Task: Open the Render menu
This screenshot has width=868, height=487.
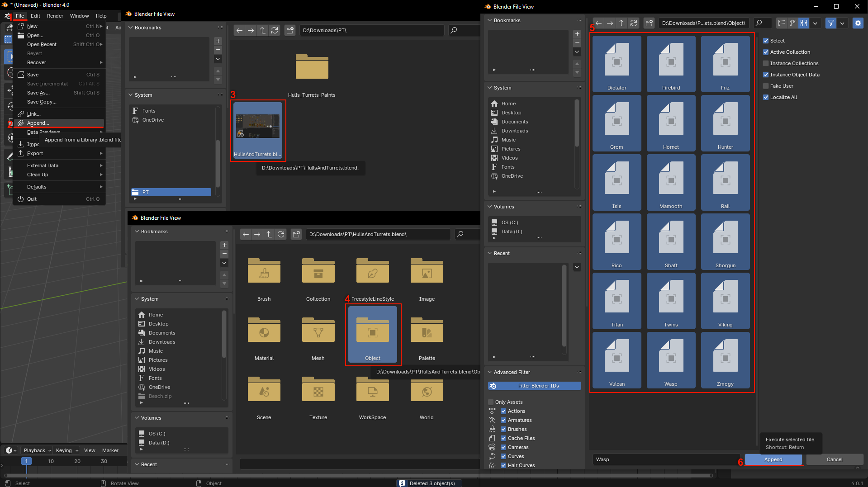Action: 55,16
